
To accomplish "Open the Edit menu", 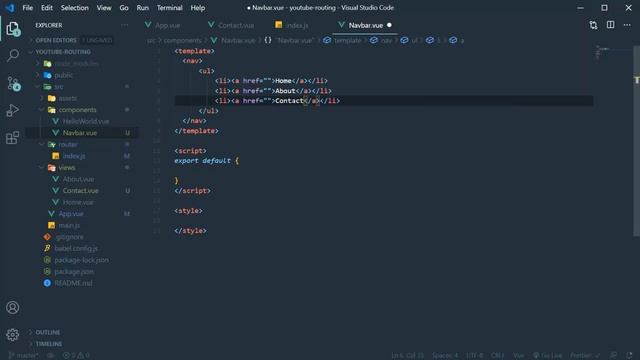I will tap(47, 8).
